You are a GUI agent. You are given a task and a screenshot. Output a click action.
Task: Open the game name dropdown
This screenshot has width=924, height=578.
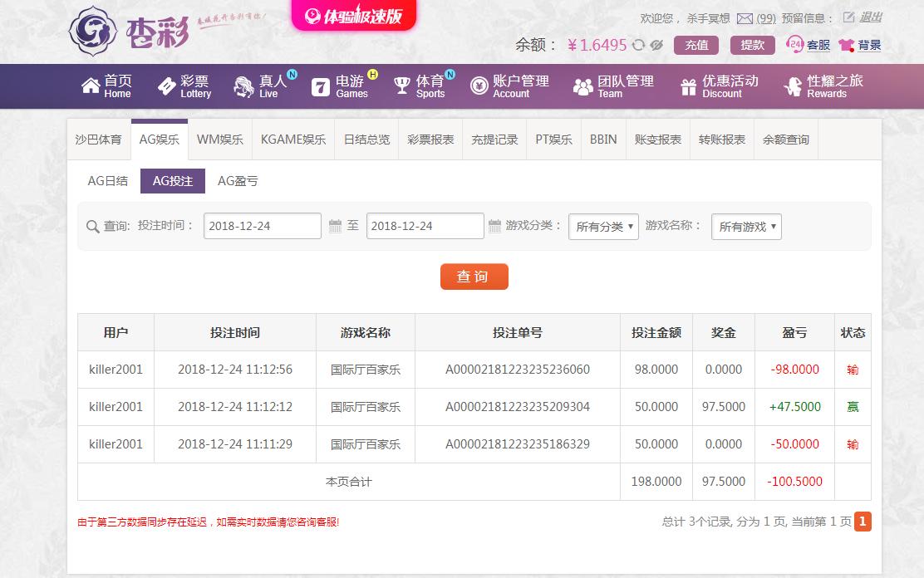point(747,226)
